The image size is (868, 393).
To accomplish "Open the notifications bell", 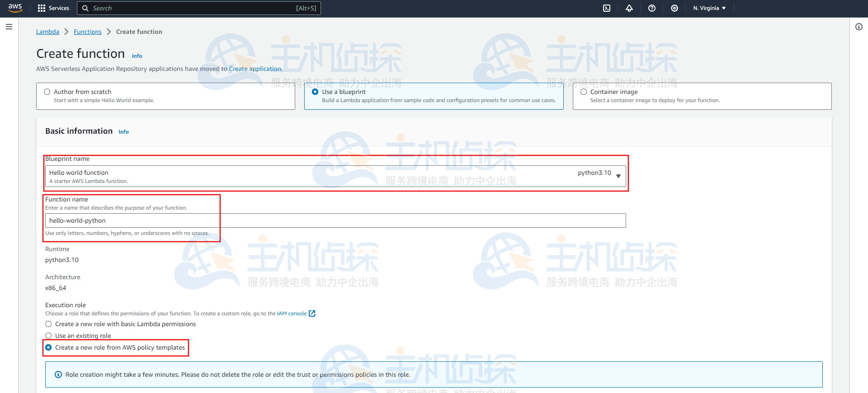I will pos(629,8).
